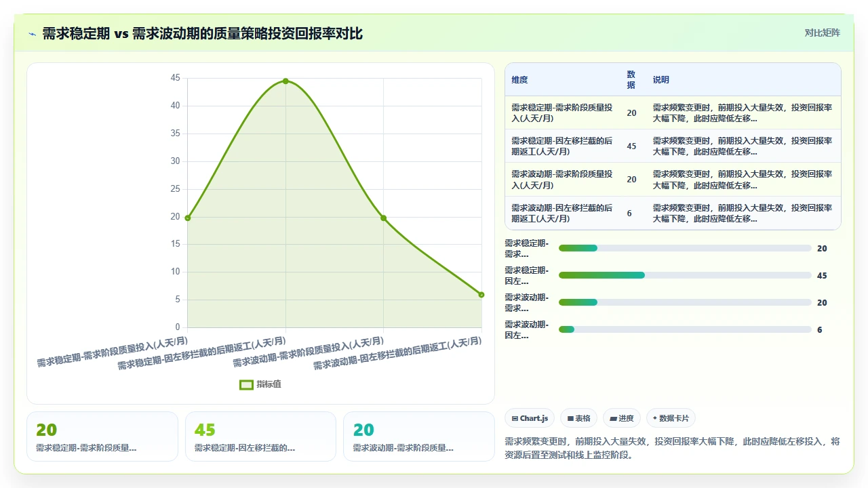Screen dimensions: 868x488
Task: Click the 数据 column header
Action: point(631,80)
